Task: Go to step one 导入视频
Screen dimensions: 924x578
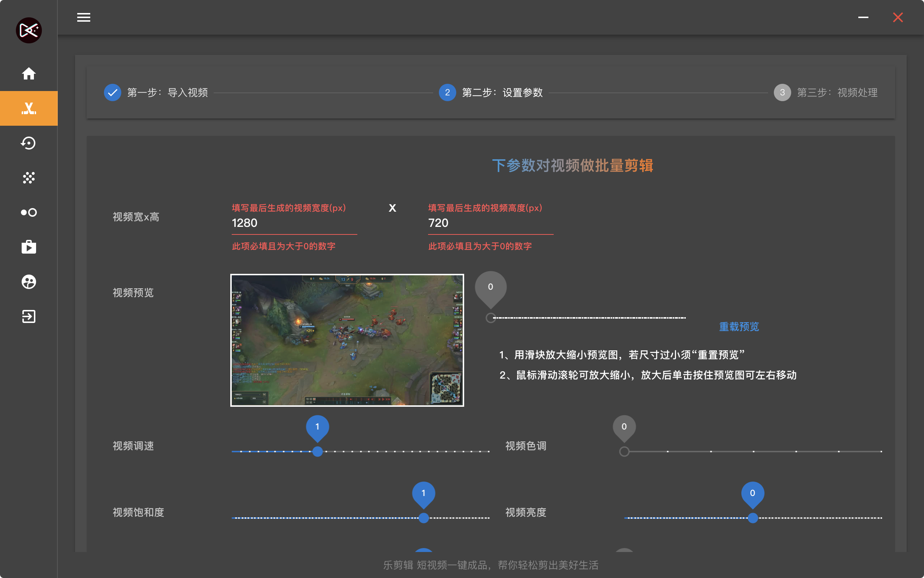Action: [156, 92]
